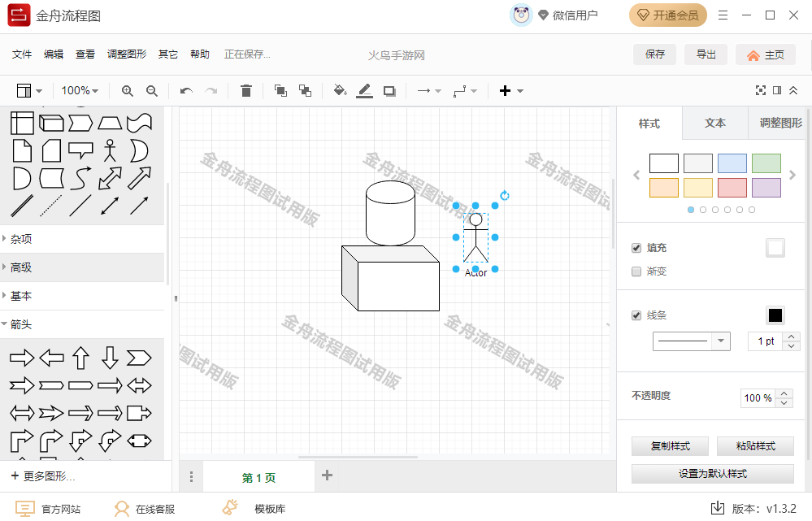Collapse toolbar with double chevron icon
The height and width of the screenshot is (521, 812).
[x=793, y=91]
